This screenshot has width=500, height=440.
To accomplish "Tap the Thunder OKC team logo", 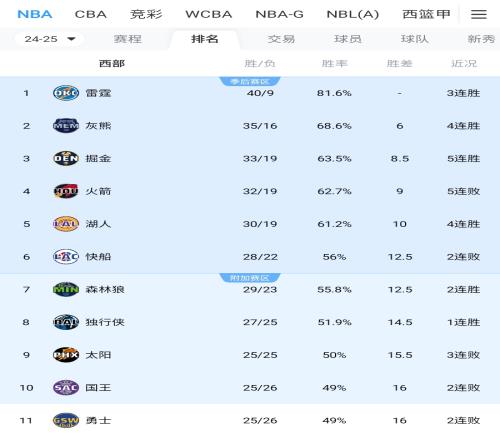I will click(x=66, y=93).
